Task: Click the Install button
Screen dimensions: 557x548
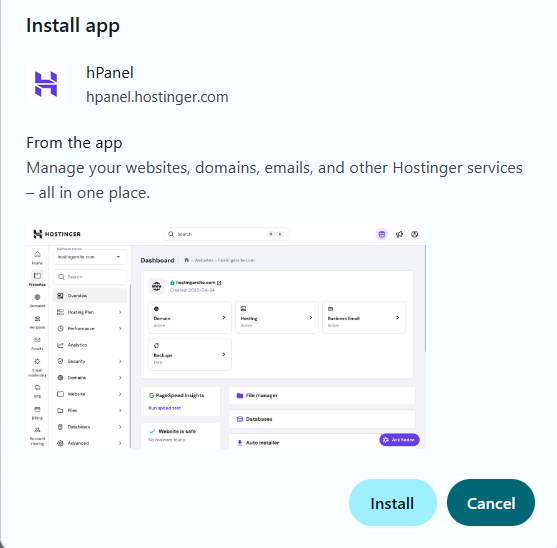Action: pyautogui.click(x=393, y=503)
